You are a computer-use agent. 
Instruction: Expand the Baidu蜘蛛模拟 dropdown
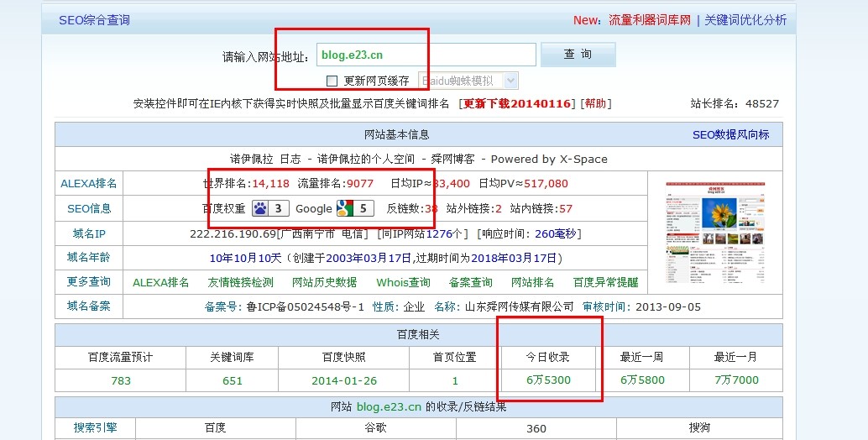tap(510, 81)
